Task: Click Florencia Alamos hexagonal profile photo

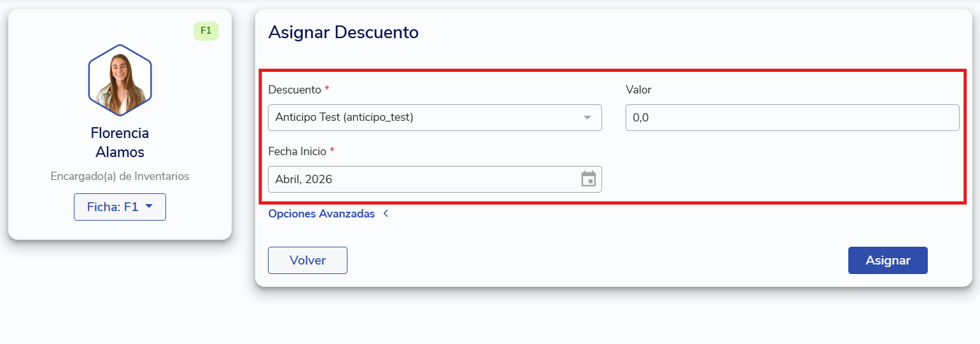Action: tap(120, 79)
